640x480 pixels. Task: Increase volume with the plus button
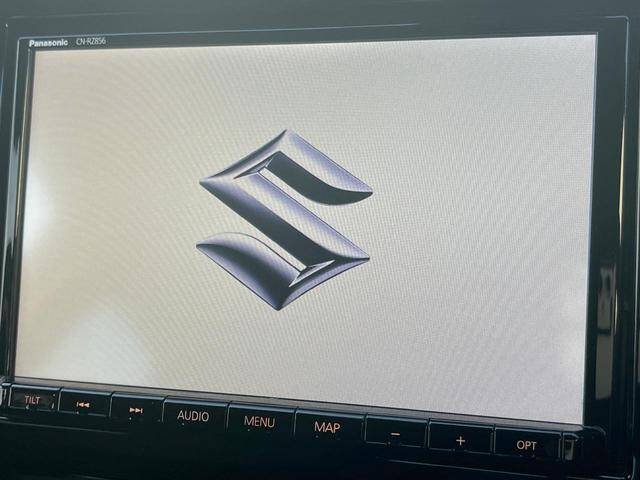click(460, 439)
